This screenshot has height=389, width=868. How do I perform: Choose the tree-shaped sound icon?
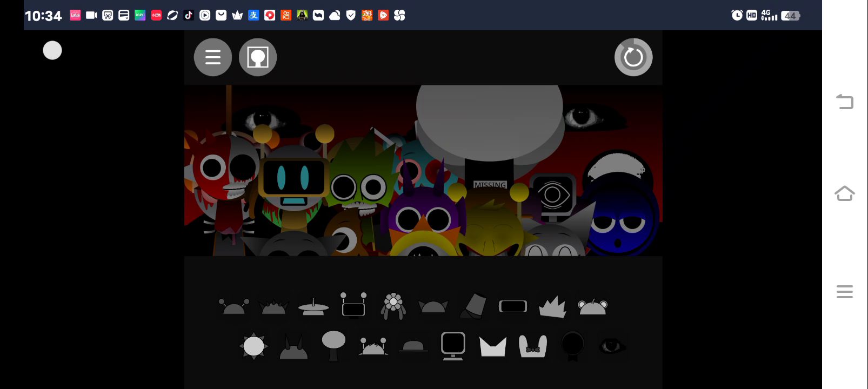pos(333,346)
